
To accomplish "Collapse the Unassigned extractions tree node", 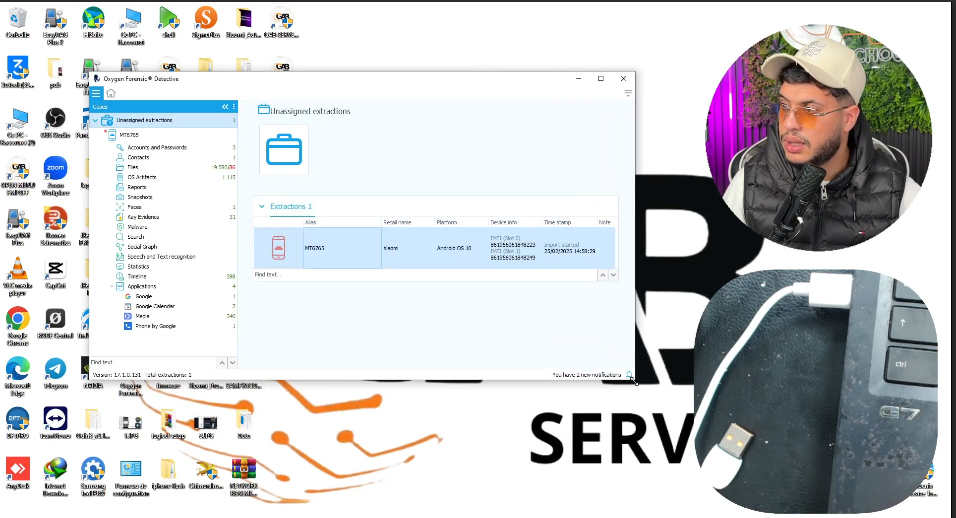I will 95,120.
